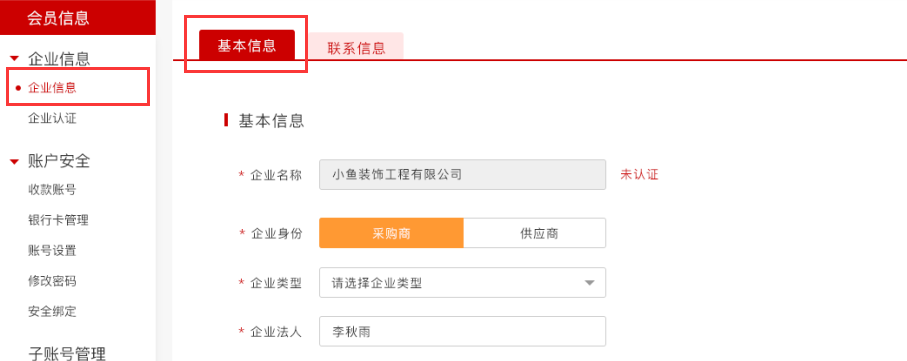Choose 供应商 as enterprise identity
Screen dimensions: 907x361
[535, 233]
